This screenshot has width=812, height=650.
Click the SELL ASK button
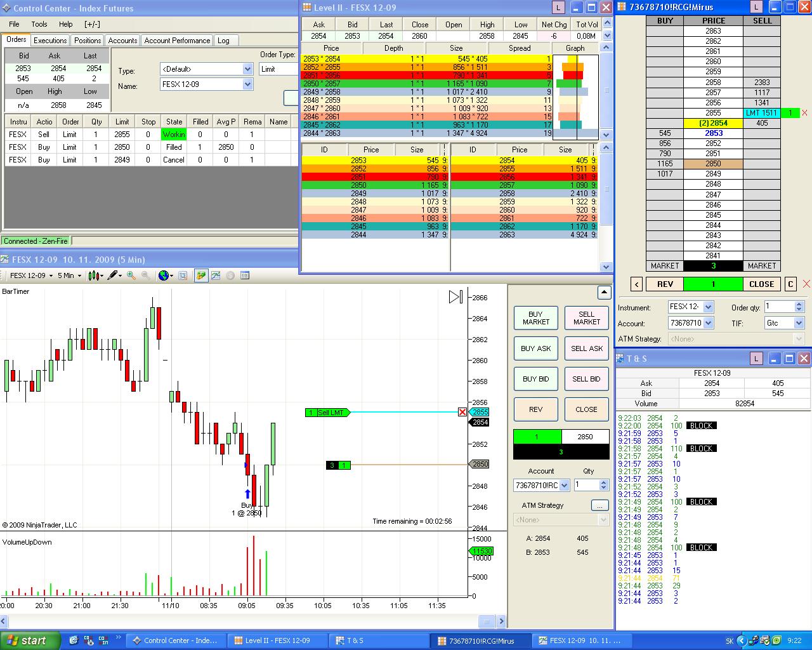[587, 348]
